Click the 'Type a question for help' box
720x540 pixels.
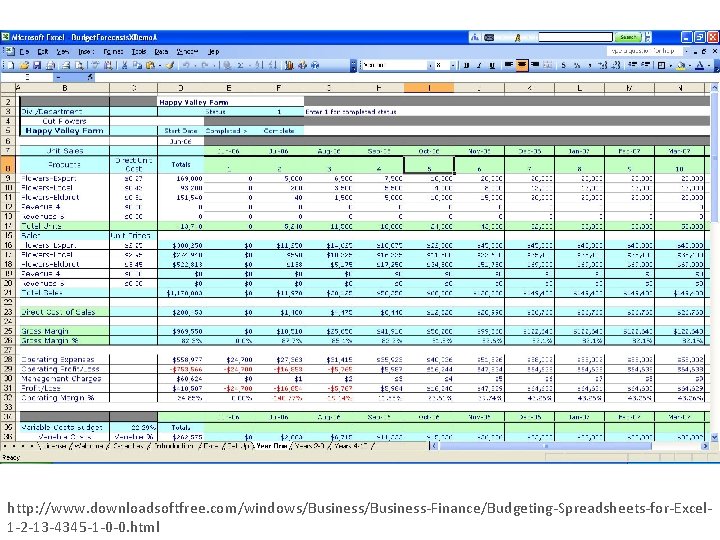[645, 51]
